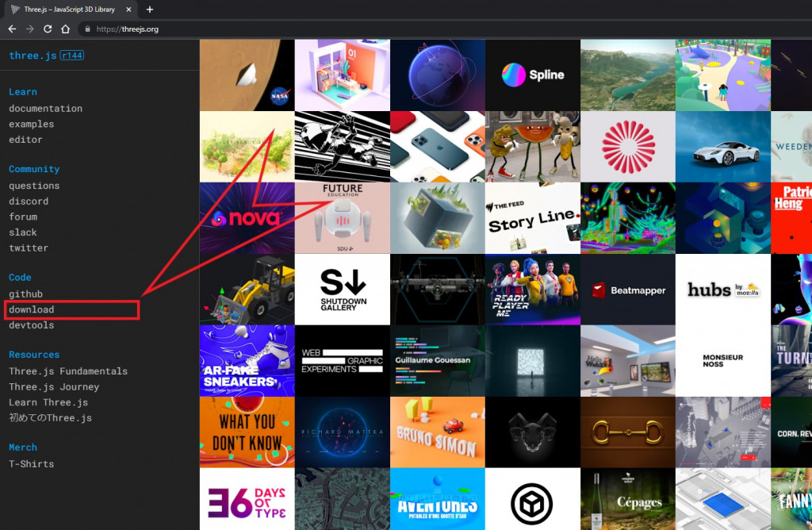Open the questions community link
Screen dimensions: 812x530
pos(34,186)
